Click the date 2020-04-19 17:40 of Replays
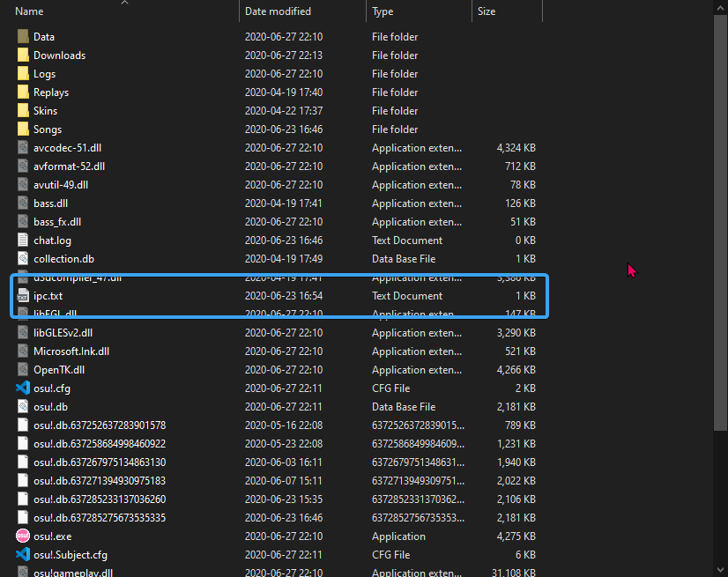 (x=284, y=92)
